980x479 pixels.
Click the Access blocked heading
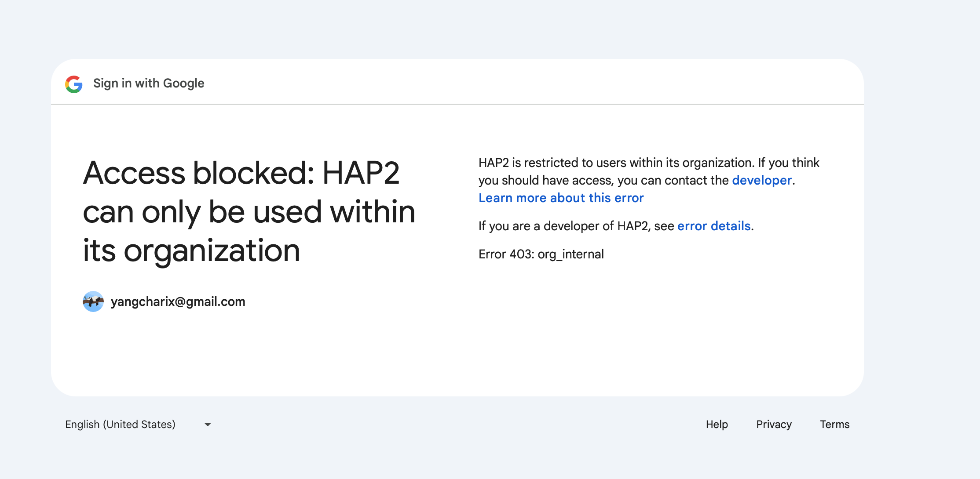tap(249, 211)
